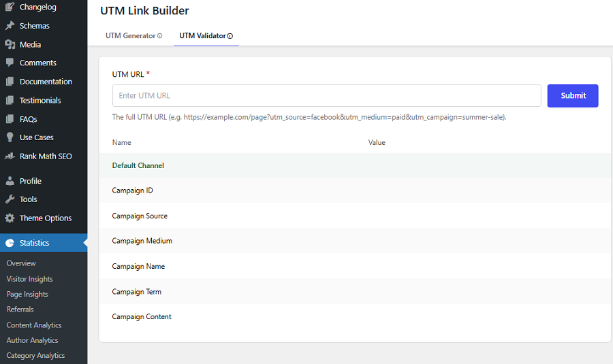
Task: Click the Documentation sidebar icon
Action: (x=10, y=81)
